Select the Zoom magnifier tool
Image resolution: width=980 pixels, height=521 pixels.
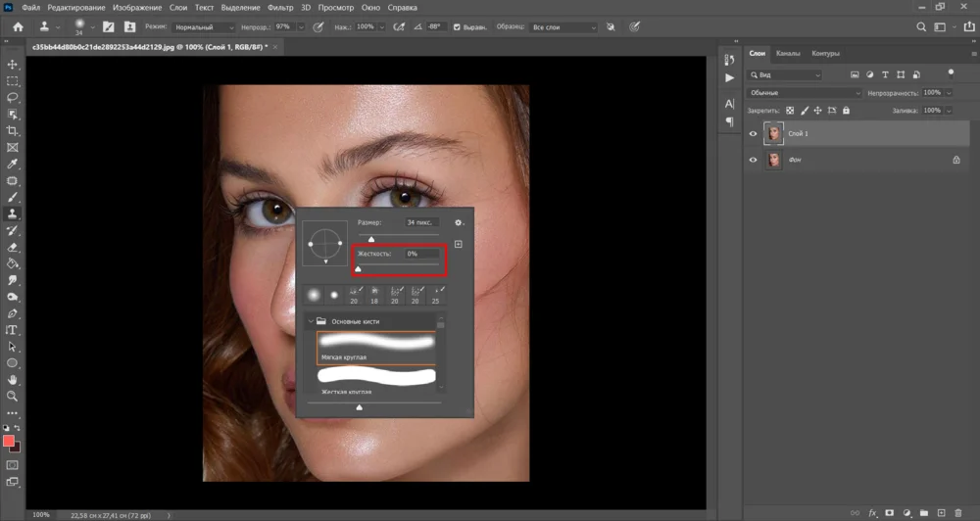(x=13, y=396)
